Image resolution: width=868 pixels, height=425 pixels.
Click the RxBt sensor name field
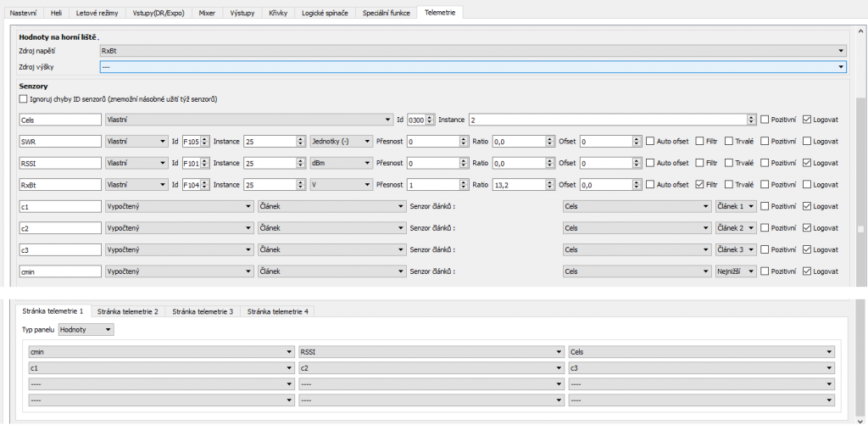[x=58, y=184]
